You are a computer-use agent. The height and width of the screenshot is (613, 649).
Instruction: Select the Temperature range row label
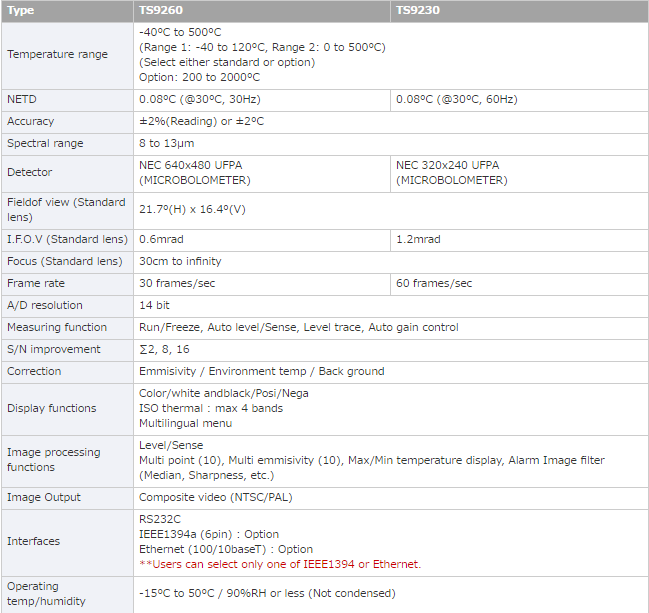point(58,54)
